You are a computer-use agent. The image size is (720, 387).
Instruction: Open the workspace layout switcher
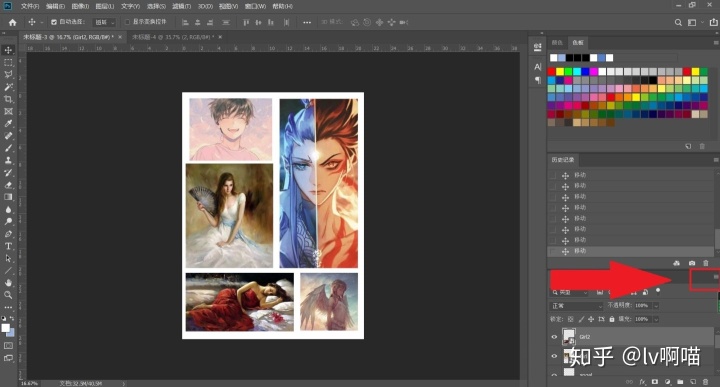coord(692,22)
